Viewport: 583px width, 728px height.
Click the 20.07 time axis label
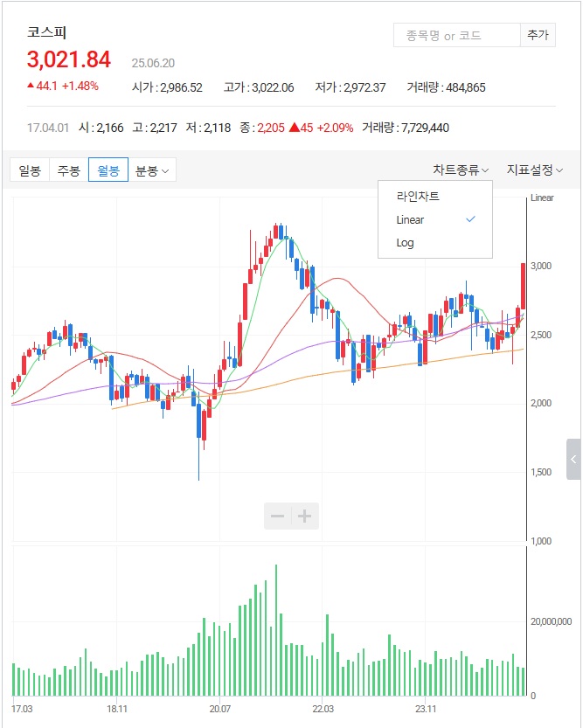(x=220, y=709)
